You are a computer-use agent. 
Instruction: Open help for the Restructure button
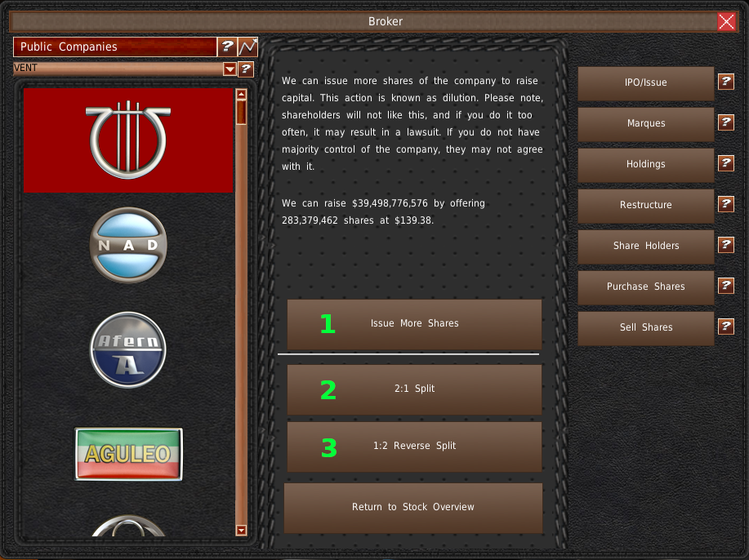tap(725, 204)
